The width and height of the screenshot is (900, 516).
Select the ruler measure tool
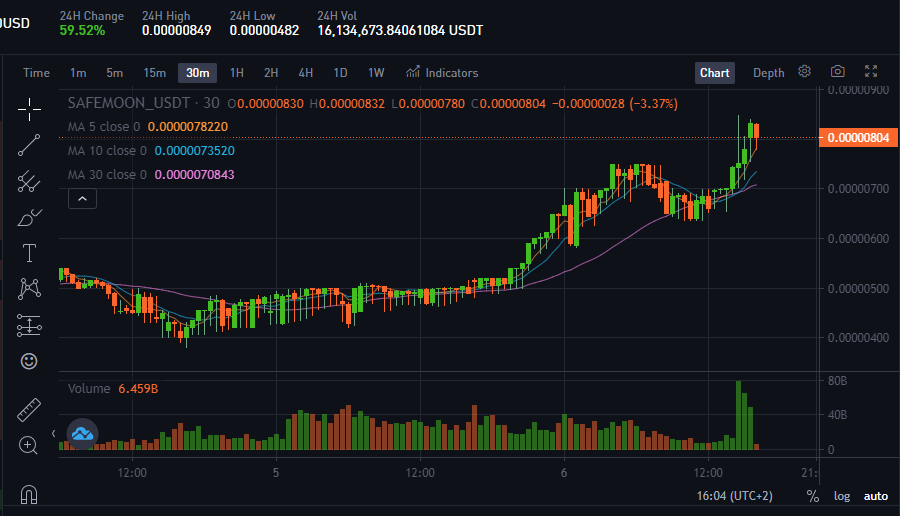pyautogui.click(x=29, y=410)
